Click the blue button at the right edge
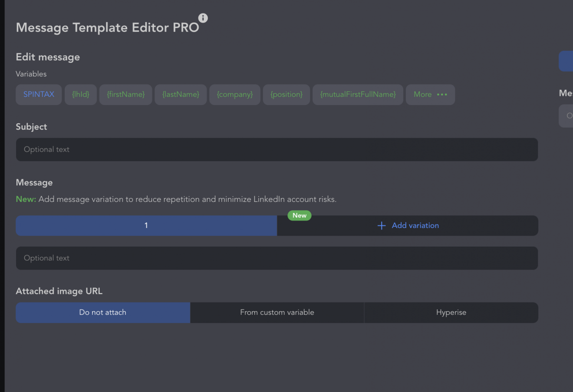 tap(566, 61)
